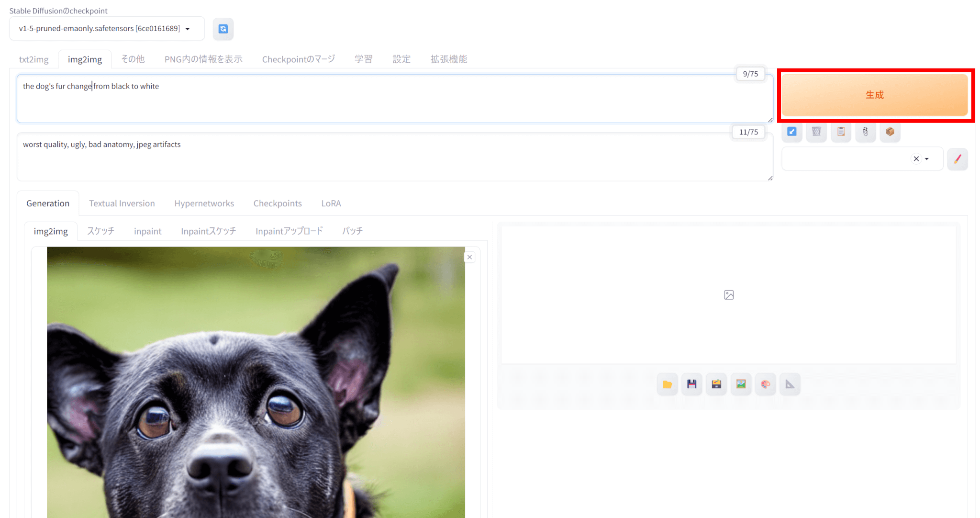Expand the styles dropdown arrow

coord(927,159)
